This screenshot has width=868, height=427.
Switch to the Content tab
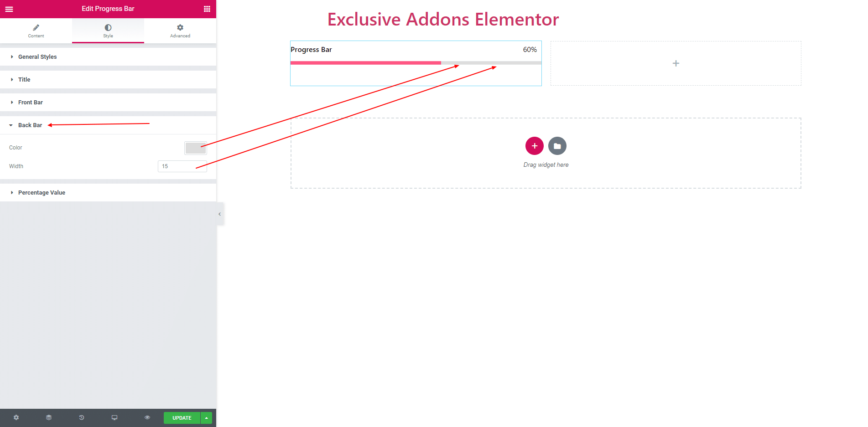pyautogui.click(x=36, y=31)
